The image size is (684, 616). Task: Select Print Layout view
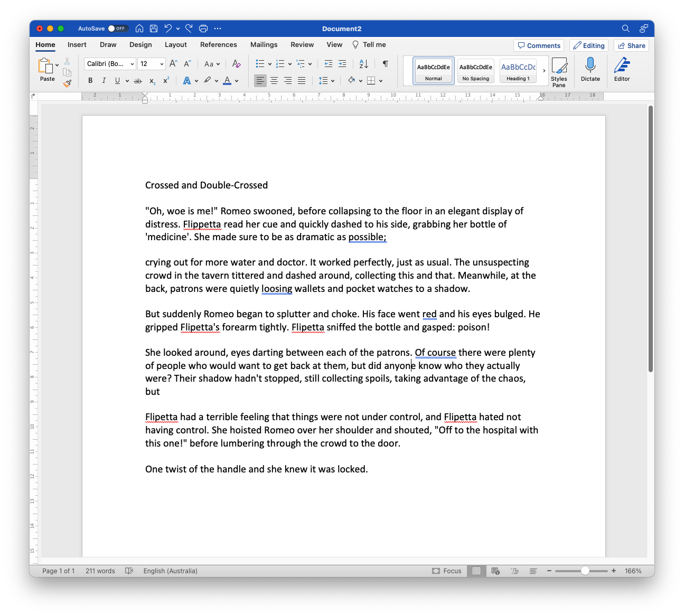[476, 571]
